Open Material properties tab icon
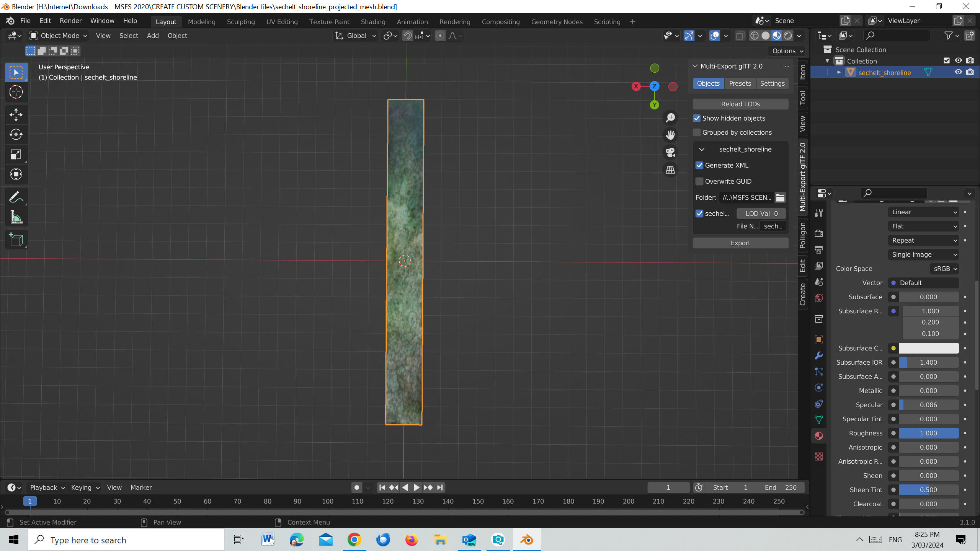The image size is (980, 551). [819, 436]
